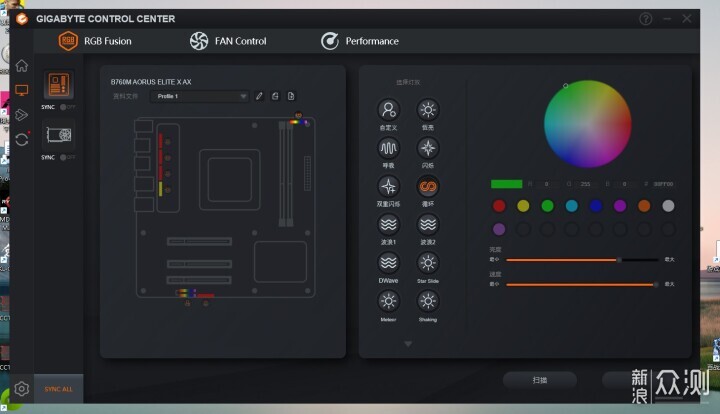Select the bottom LED header strip on motherboard diagram
The image size is (720, 414).
click(195, 293)
